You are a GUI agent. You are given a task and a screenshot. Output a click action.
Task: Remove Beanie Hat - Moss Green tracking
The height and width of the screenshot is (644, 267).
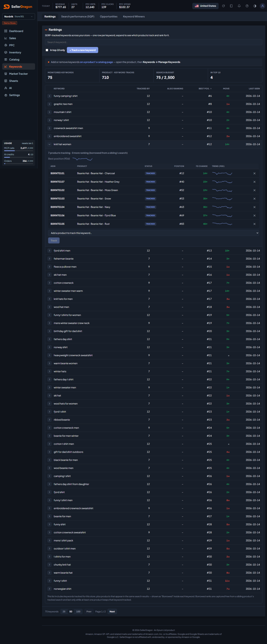[254, 190]
